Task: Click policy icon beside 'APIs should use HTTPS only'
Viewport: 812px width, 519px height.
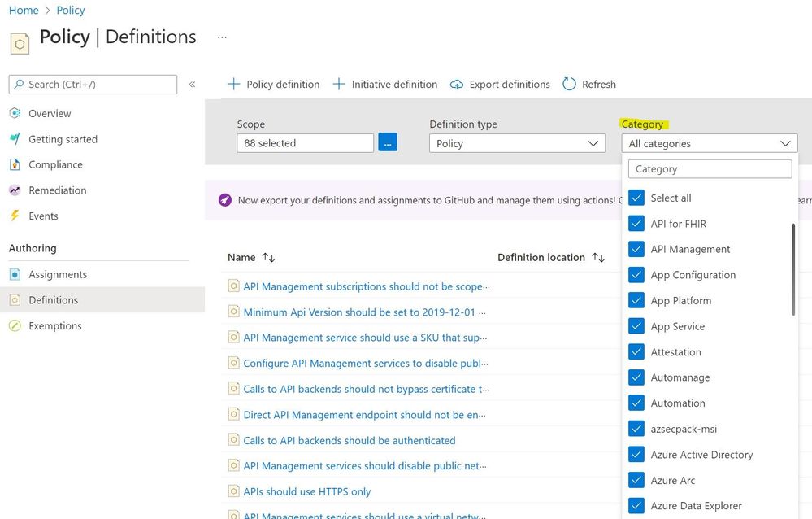Action: 233,491
